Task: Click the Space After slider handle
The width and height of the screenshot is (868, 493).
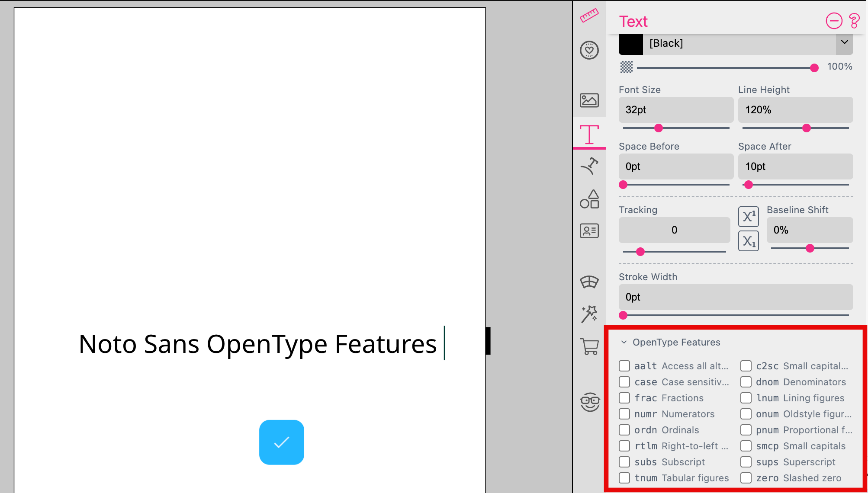Action: click(749, 185)
